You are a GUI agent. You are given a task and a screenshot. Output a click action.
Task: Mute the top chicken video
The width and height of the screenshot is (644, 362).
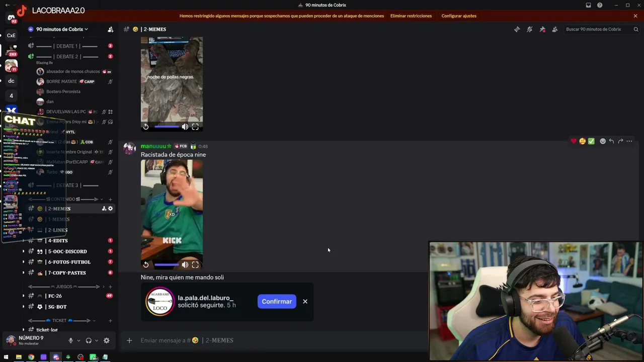click(185, 127)
